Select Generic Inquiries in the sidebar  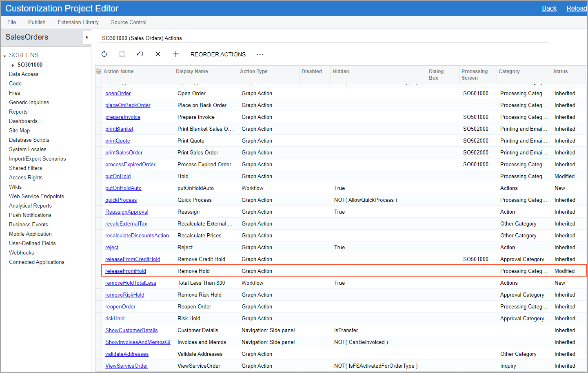(x=29, y=102)
